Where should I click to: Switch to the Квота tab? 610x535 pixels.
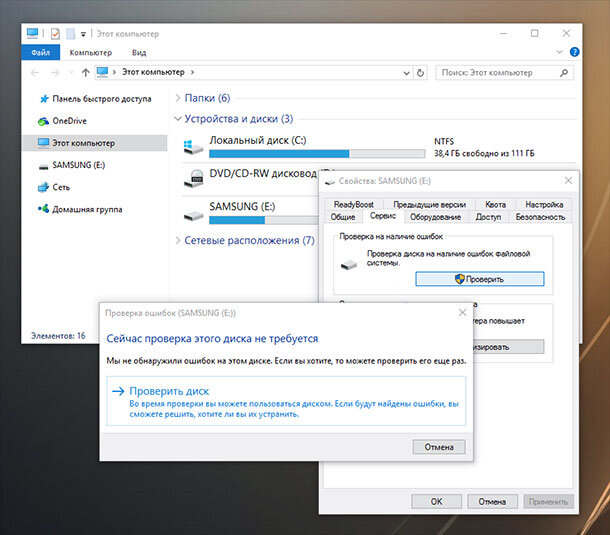495,204
